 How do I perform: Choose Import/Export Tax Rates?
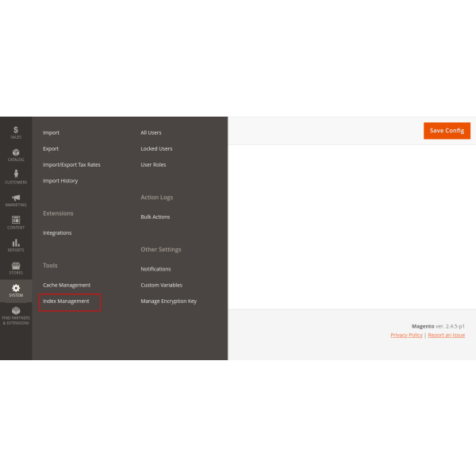click(x=71, y=164)
